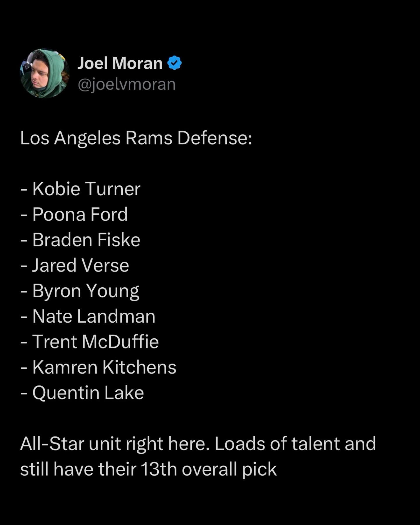
Task: Select the Kobie Turner list entry
Action: pos(86,189)
